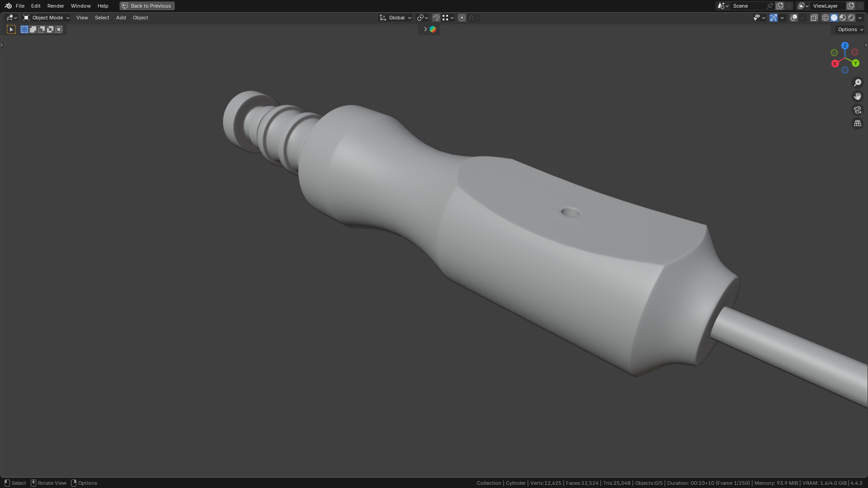Choose the Intersect selection mode
Image resolution: width=868 pixels, height=488 pixels.
pyautogui.click(x=59, y=29)
